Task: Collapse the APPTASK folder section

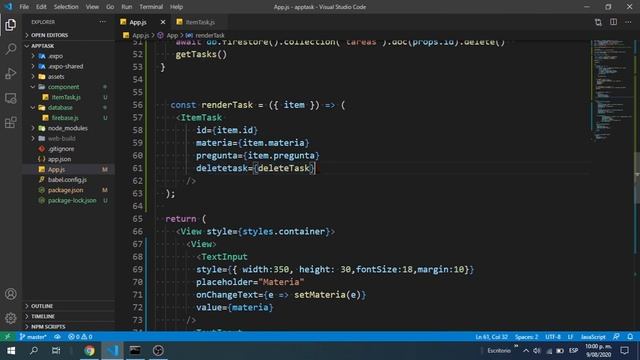Action: pyautogui.click(x=42, y=46)
